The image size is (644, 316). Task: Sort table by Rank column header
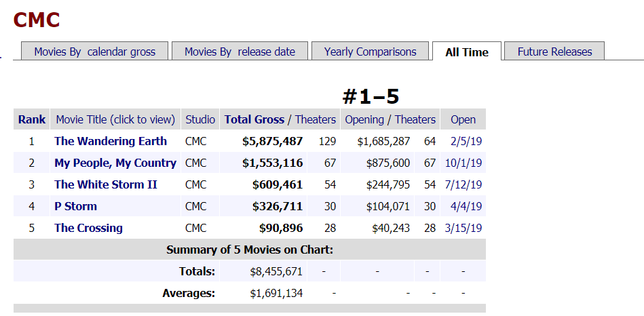32,119
